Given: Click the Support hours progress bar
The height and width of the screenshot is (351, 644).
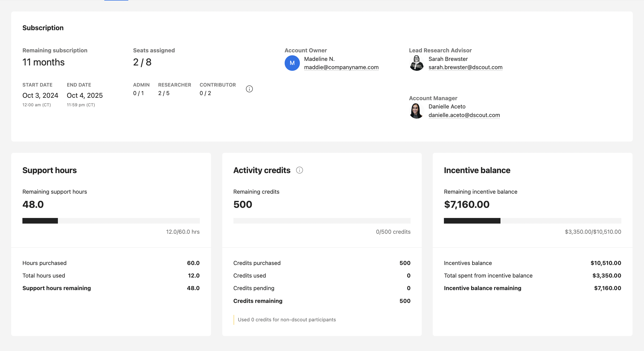Looking at the screenshot, I should tap(111, 221).
